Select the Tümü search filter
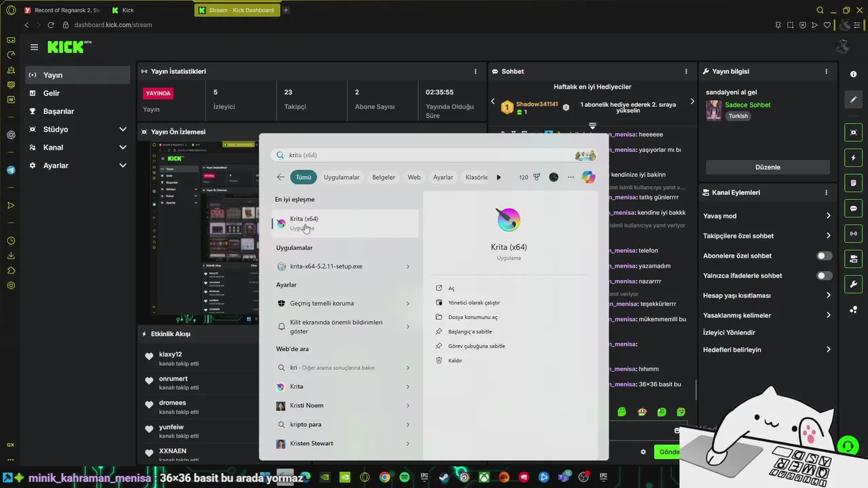The image size is (868, 488). point(303,178)
